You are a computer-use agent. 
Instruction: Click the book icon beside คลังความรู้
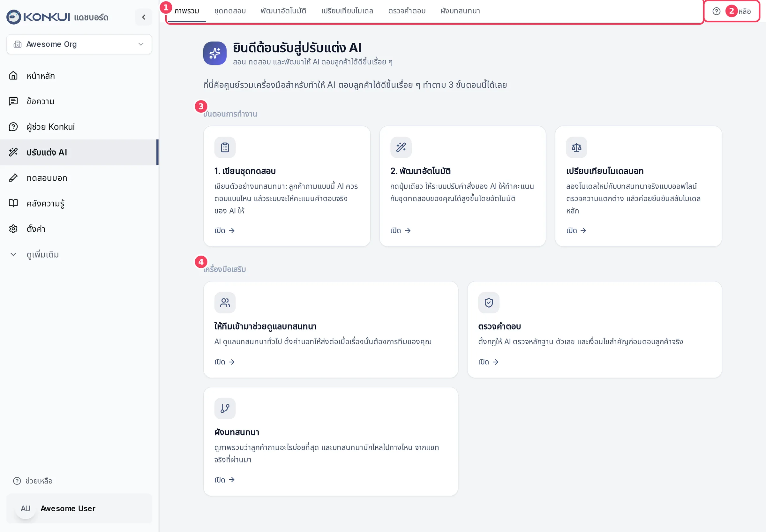tap(13, 203)
